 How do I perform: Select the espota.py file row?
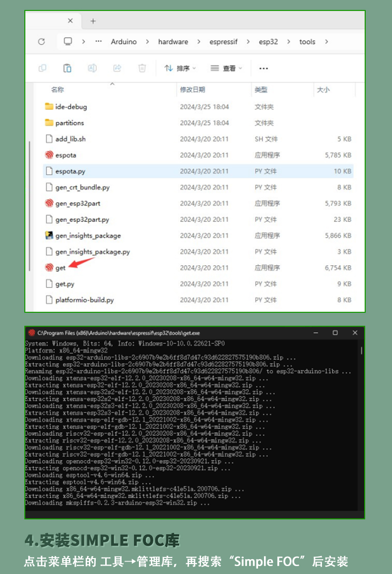point(70,171)
